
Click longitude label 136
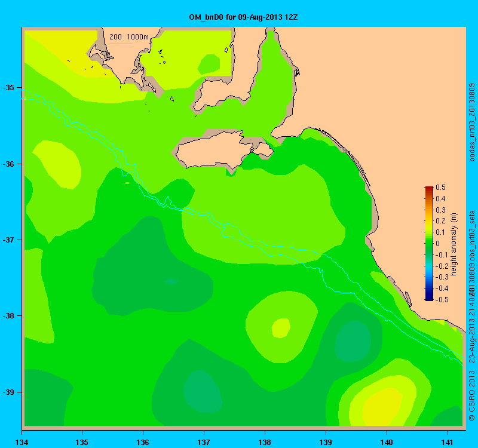(143, 442)
